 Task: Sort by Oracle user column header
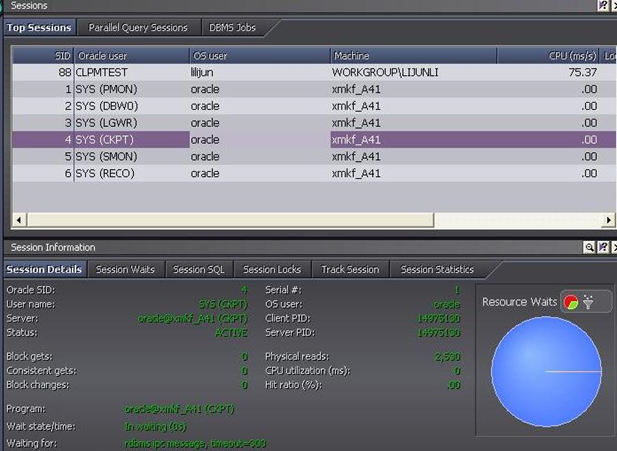click(x=132, y=56)
